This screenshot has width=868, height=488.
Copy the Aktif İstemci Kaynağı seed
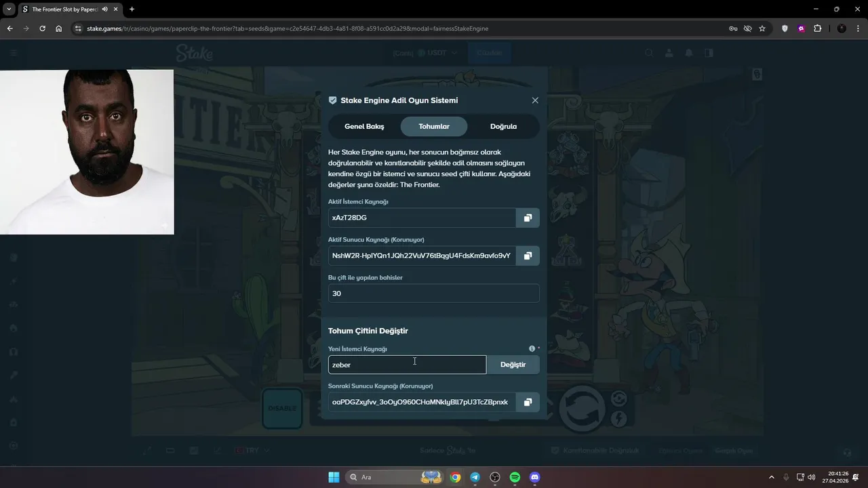528,218
